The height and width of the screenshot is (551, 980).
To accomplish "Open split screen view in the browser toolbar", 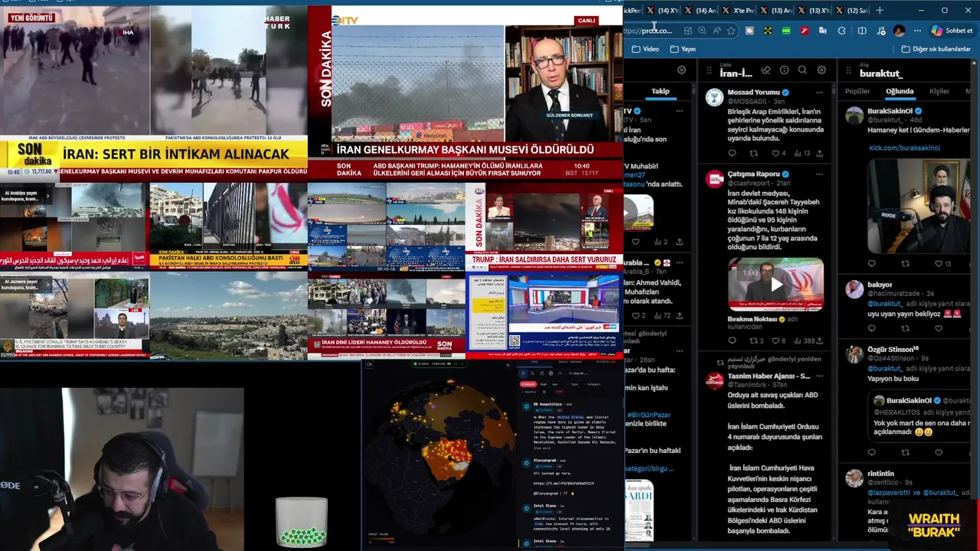I will [x=862, y=31].
